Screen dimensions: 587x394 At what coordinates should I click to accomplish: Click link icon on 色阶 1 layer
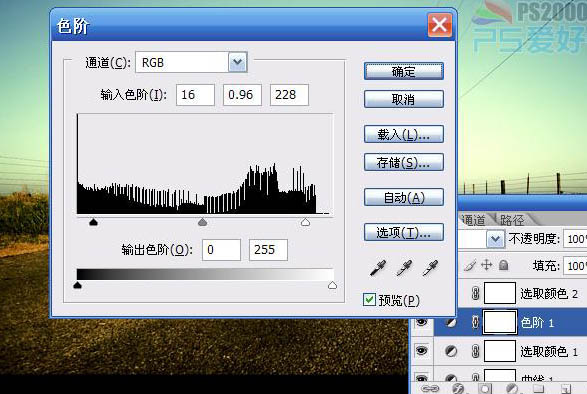(475, 322)
